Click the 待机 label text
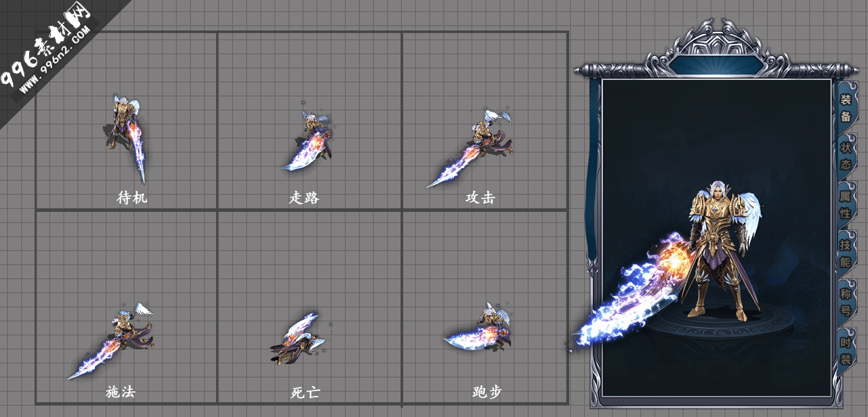Viewport: 868px width, 417px height. (131, 198)
